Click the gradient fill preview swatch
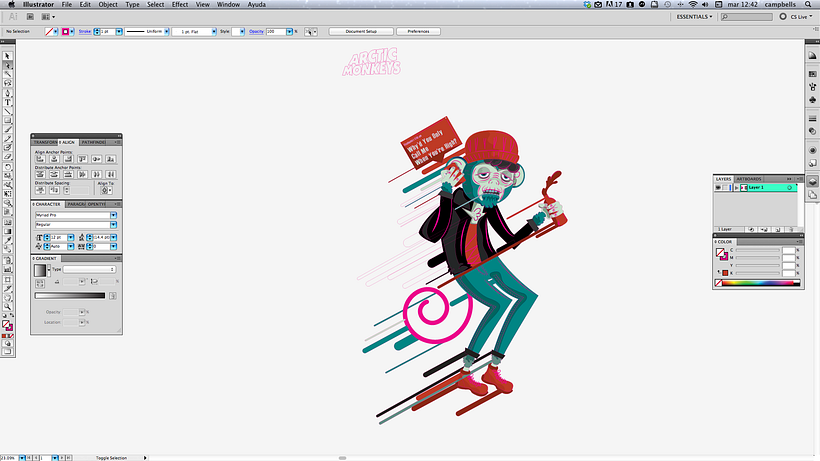 click(40, 270)
